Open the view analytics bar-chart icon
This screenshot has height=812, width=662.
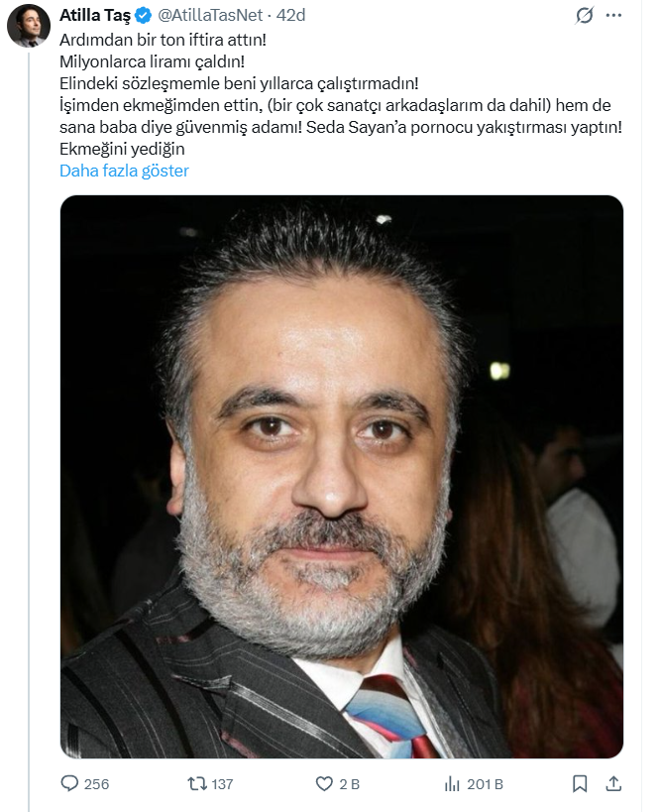[452, 784]
